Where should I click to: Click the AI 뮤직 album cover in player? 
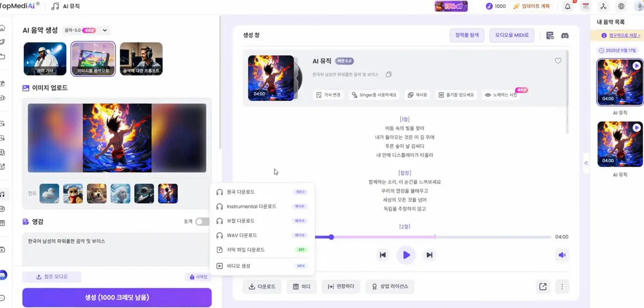(x=271, y=78)
